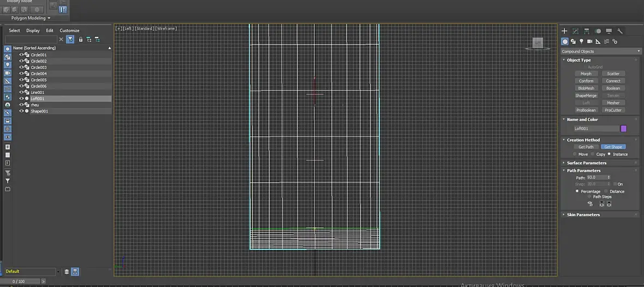The image size is (644, 287).
Task: Select the Copy radio button
Action: click(x=593, y=154)
